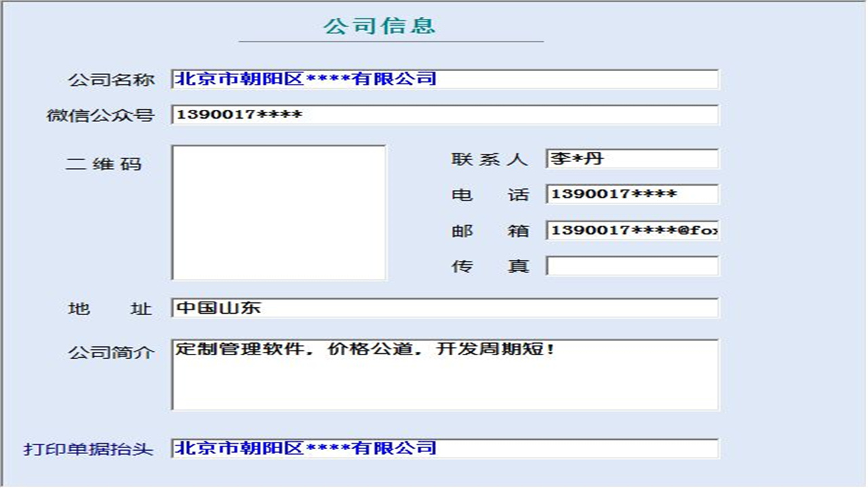Click the 二维码 label text
Image resolution: width=868 pixels, height=488 pixels.
[x=102, y=163]
